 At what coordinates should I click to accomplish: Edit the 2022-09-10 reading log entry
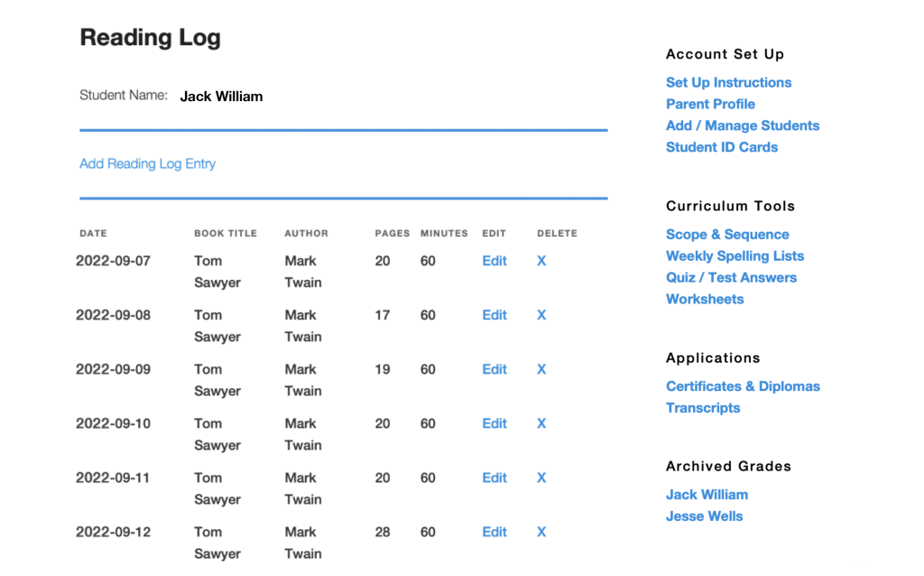(494, 423)
